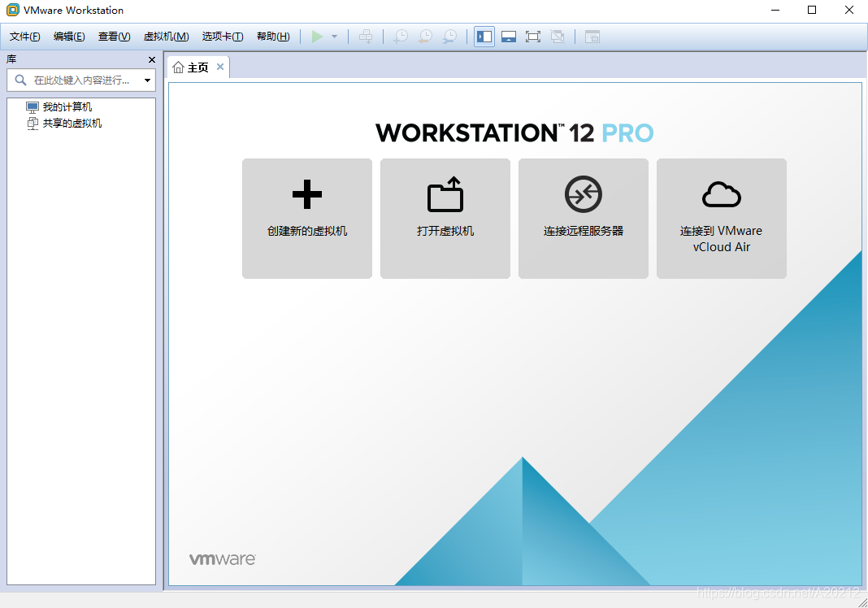Click the revert to snapshot toolbar icon
868x608 pixels.
coord(425,37)
